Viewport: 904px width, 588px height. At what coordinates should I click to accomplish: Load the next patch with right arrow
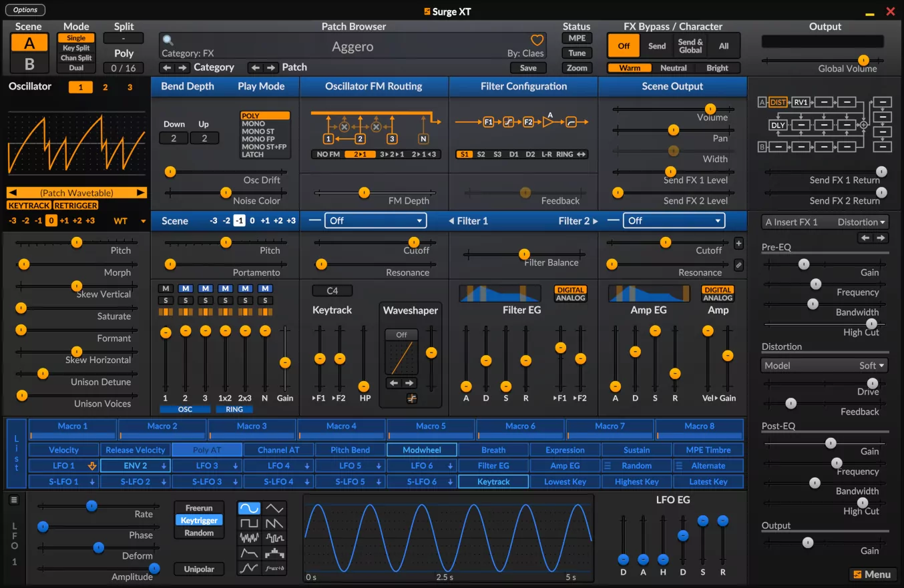(x=270, y=67)
